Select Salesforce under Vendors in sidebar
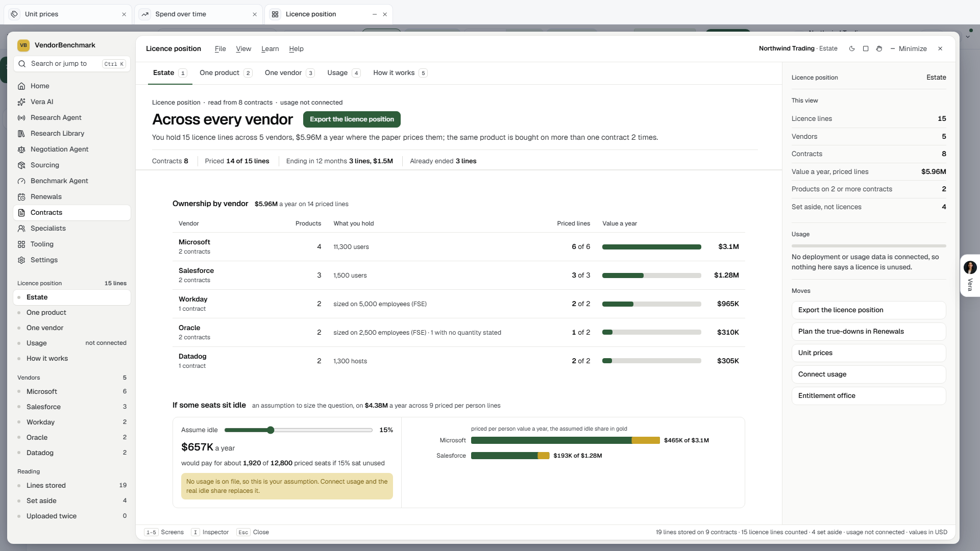The height and width of the screenshot is (551, 980). click(71, 407)
